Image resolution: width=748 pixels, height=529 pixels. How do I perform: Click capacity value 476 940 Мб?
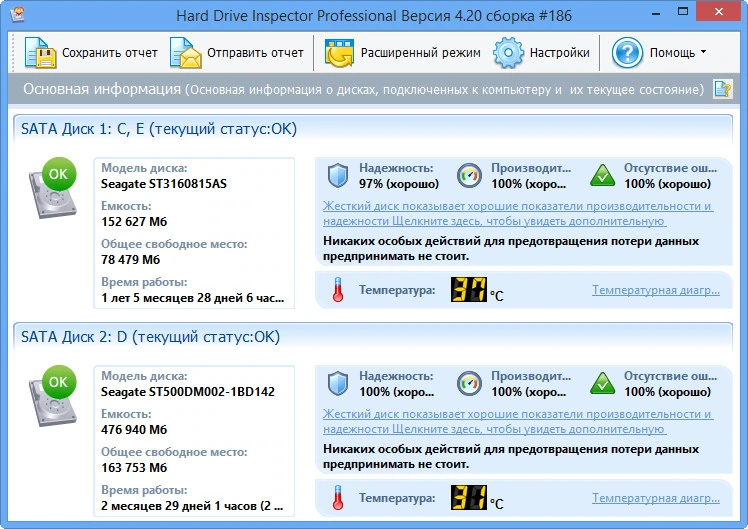[x=134, y=429]
